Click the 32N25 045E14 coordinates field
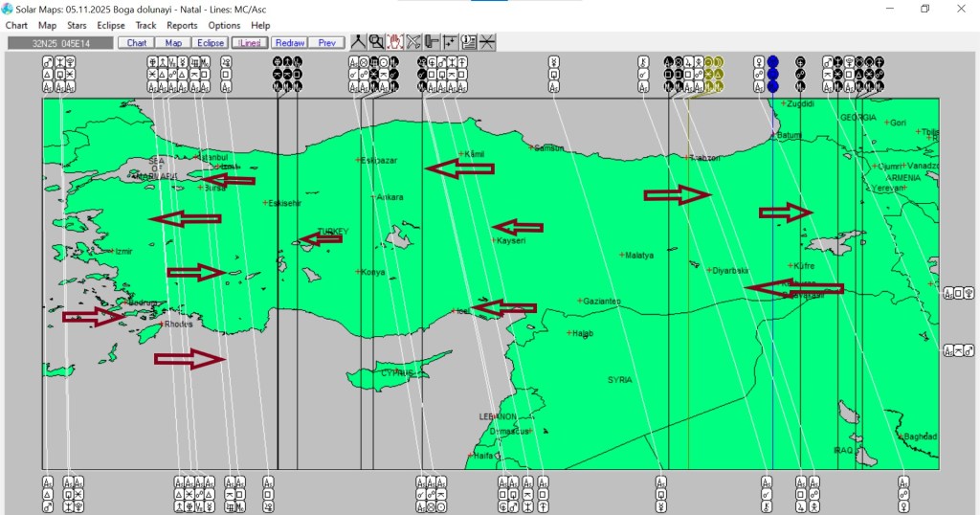The width and height of the screenshot is (980, 515). (60, 43)
